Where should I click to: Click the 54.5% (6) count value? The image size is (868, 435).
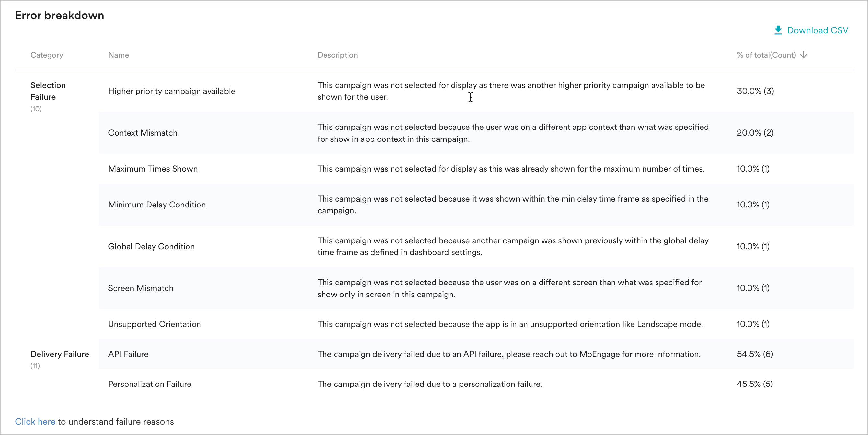[755, 354]
